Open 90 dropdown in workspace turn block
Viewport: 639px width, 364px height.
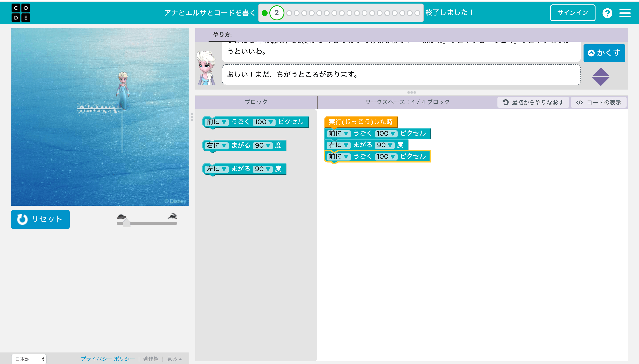[x=385, y=145]
